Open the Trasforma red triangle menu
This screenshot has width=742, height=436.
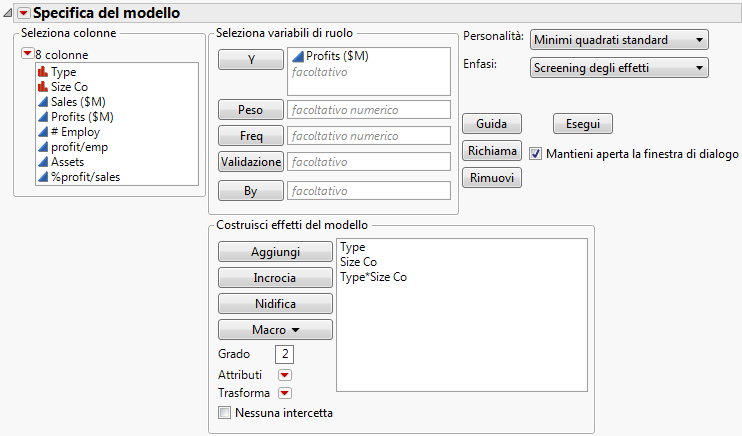284,393
